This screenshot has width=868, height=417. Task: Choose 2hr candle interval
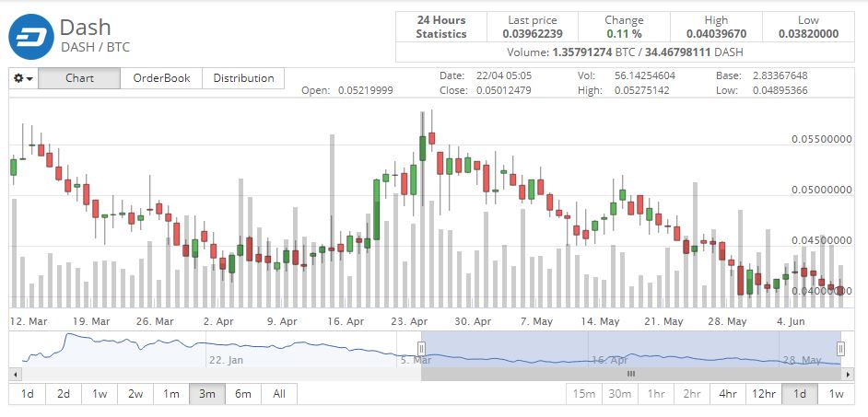click(x=692, y=394)
